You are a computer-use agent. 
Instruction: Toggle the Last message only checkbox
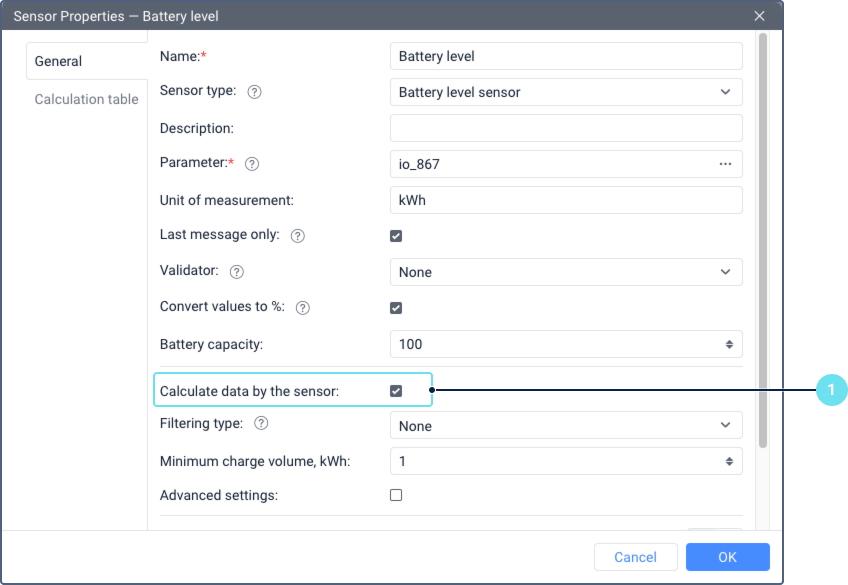pos(396,236)
